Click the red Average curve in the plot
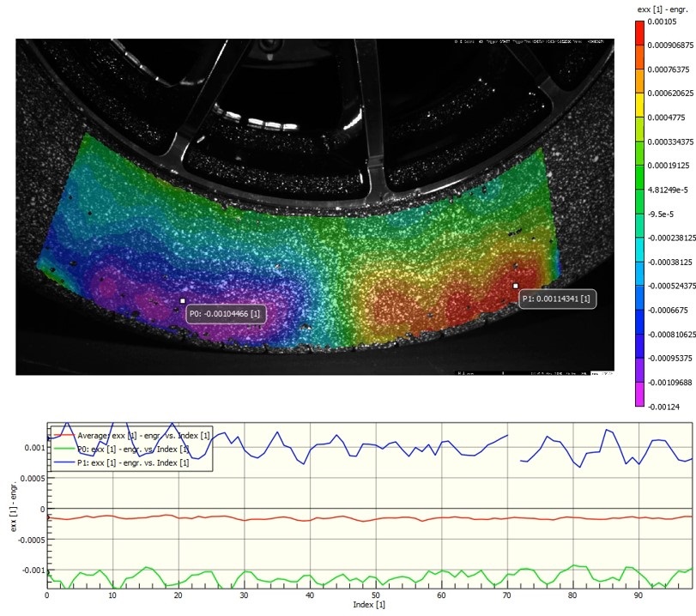This screenshot has width=696, height=616. (x=343, y=518)
